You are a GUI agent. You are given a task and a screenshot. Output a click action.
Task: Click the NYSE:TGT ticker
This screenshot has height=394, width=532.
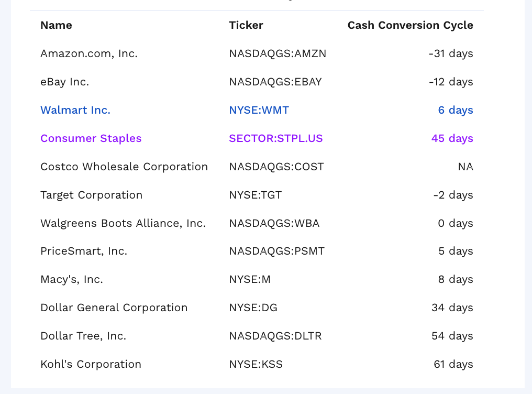(255, 195)
